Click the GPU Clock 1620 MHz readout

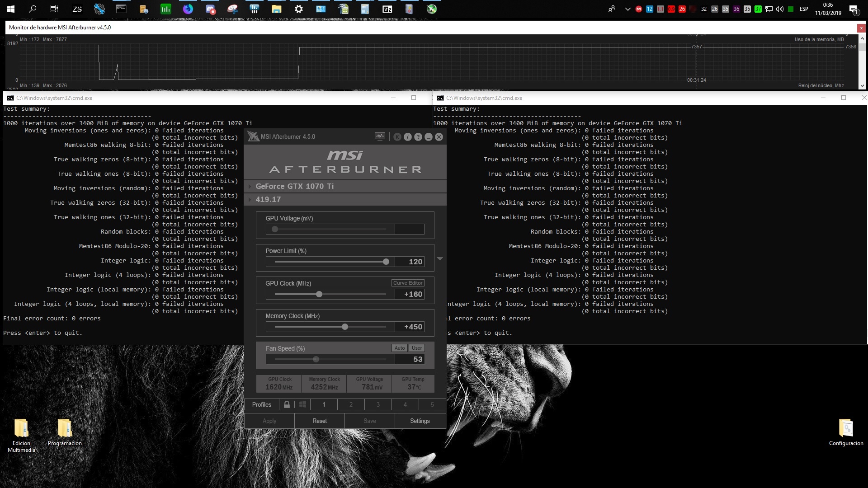pyautogui.click(x=279, y=384)
